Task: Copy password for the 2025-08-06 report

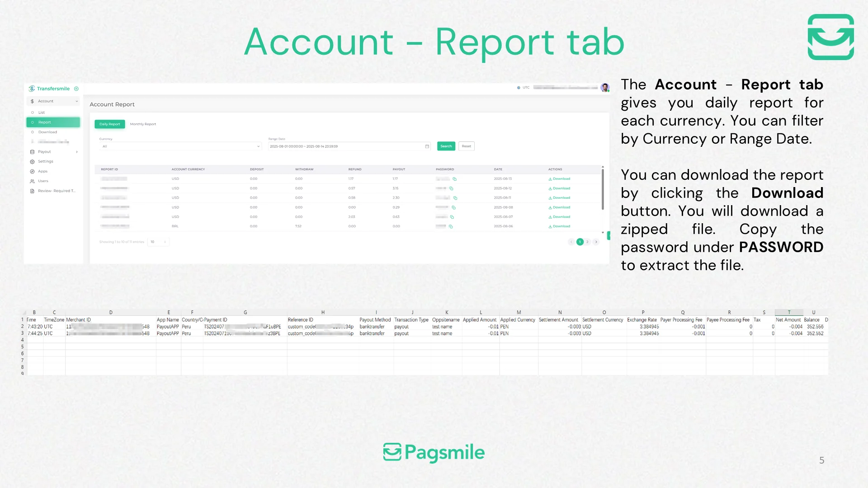Action: [x=451, y=226]
